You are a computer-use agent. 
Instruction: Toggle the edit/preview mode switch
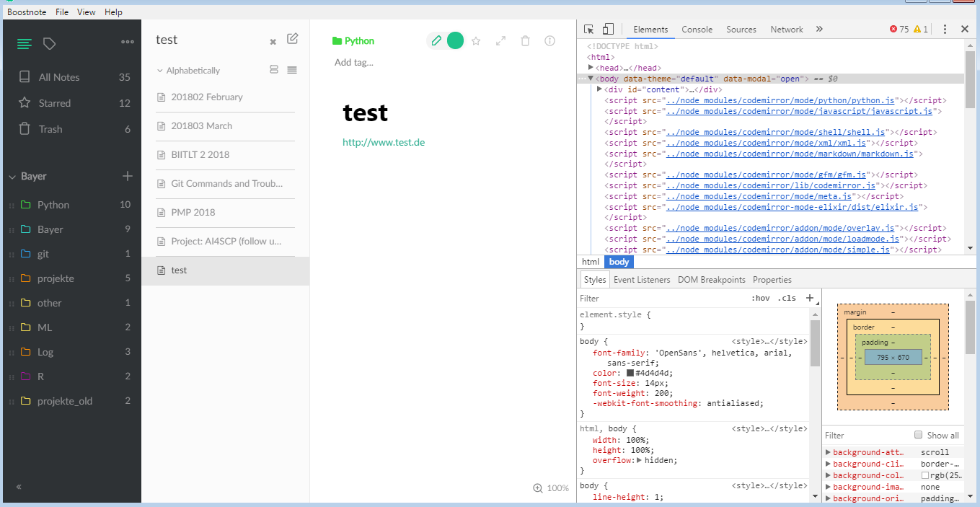pyautogui.click(x=445, y=41)
